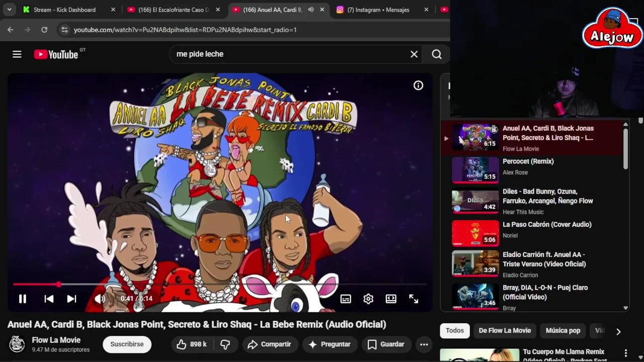Open Flow La Movie channel avatar
The image size is (644, 362).
pos(17,344)
